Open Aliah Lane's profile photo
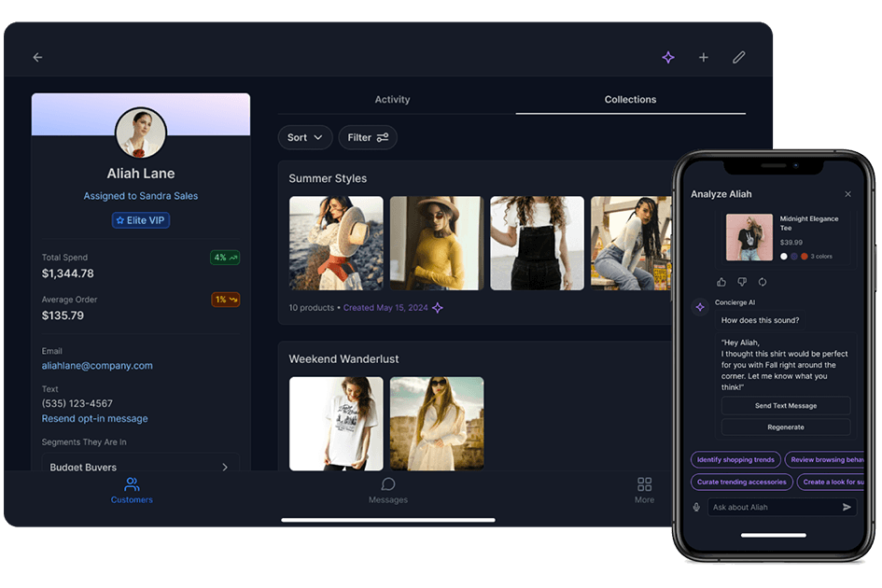 tap(141, 133)
